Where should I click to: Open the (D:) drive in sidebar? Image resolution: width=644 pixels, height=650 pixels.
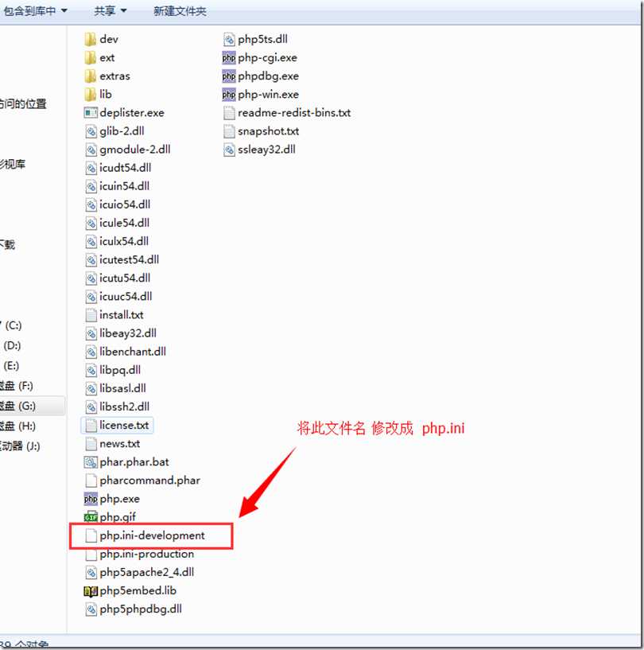[x=12, y=346]
